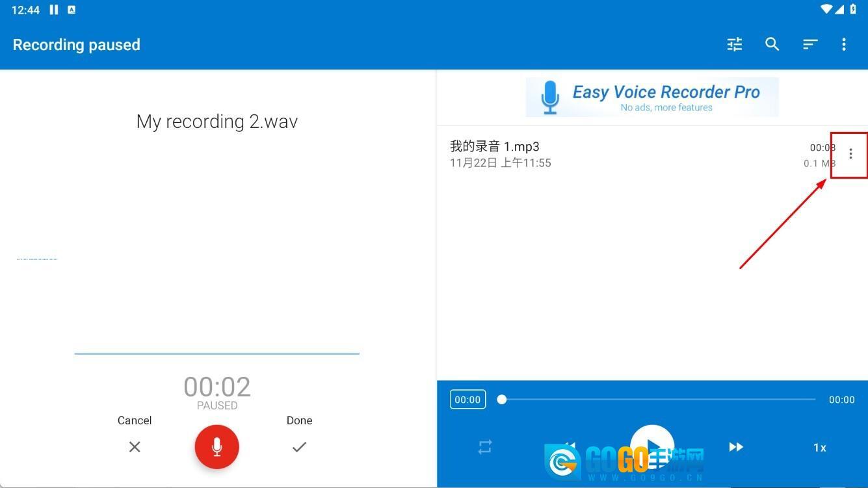This screenshot has width=868, height=488.
Task: Change the 1x playback speed
Action: tap(820, 448)
